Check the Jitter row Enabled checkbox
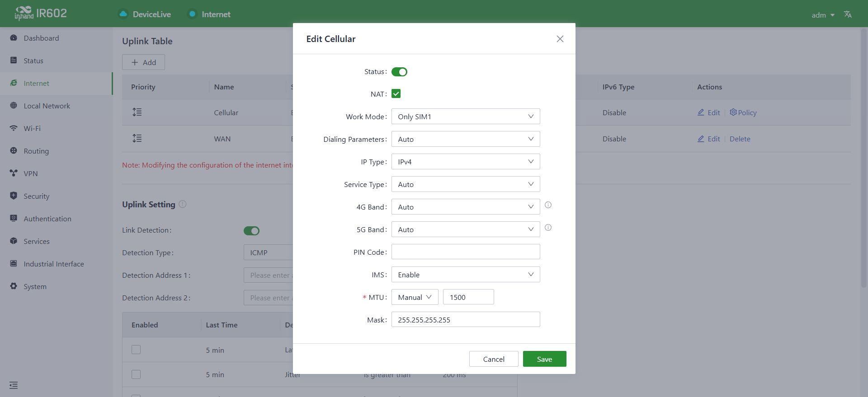The height and width of the screenshot is (397, 868). (x=136, y=374)
